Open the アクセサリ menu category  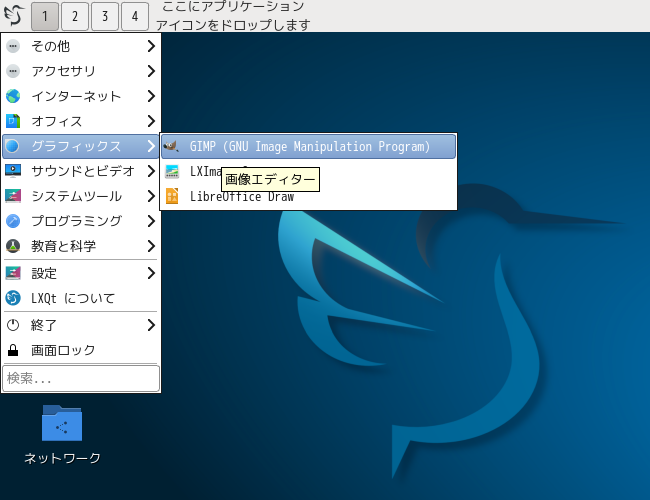81,71
